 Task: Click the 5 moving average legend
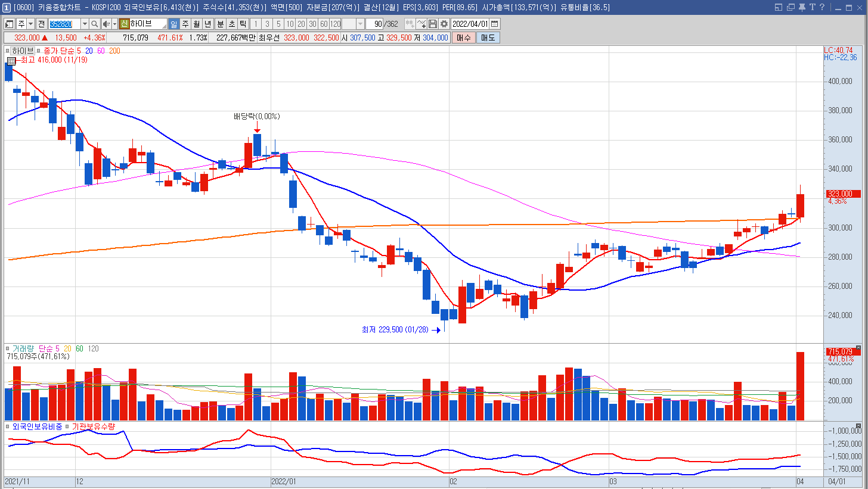80,51
